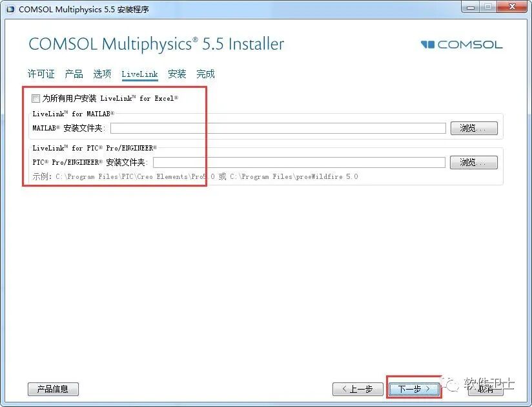Viewport: 532px width, 407px height.
Task: Select the LiveLink tab
Action: pyautogui.click(x=139, y=74)
